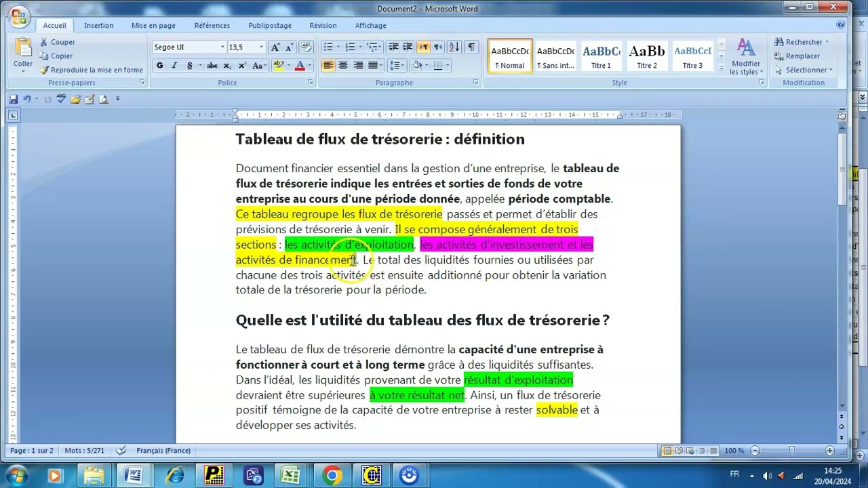Click the Undo icon in quick access

(27, 99)
